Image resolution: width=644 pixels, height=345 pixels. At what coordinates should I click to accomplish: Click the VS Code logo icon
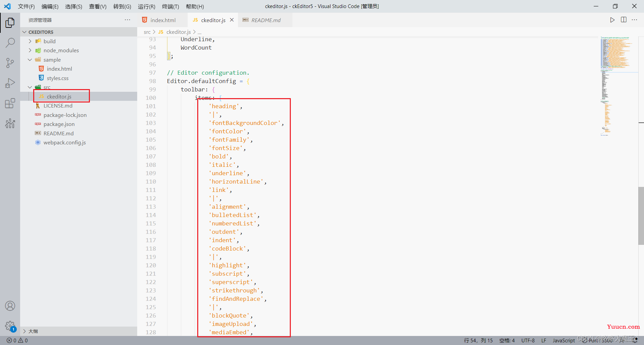coord(7,6)
